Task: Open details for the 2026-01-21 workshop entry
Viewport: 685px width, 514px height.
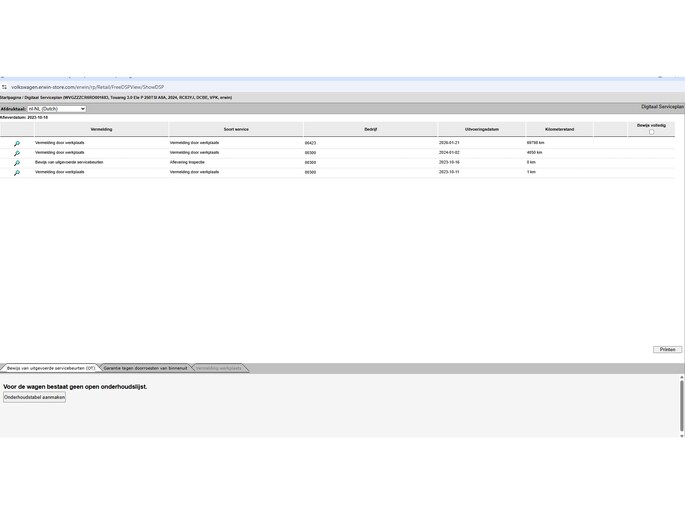Action: click(x=17, y=143)
